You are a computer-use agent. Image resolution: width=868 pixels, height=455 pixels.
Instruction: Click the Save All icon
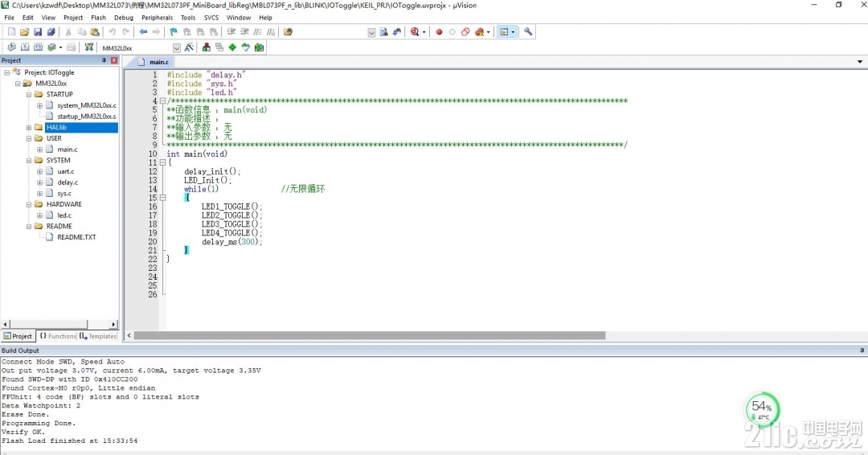51,32
